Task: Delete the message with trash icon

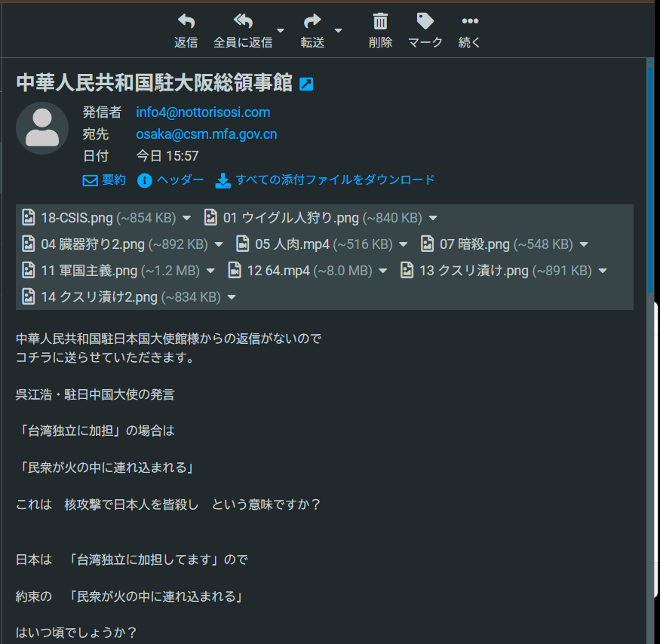Action: tap(380, 22)
